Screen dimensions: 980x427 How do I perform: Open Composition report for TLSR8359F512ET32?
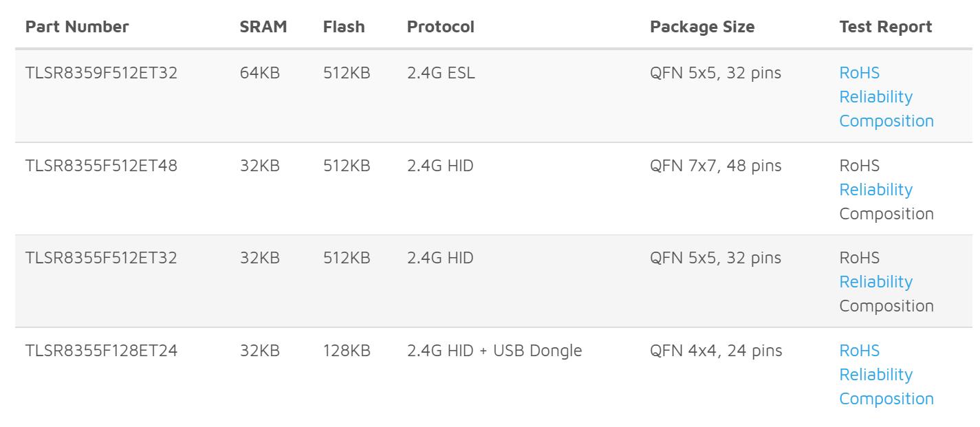click(x=886, y=121)
